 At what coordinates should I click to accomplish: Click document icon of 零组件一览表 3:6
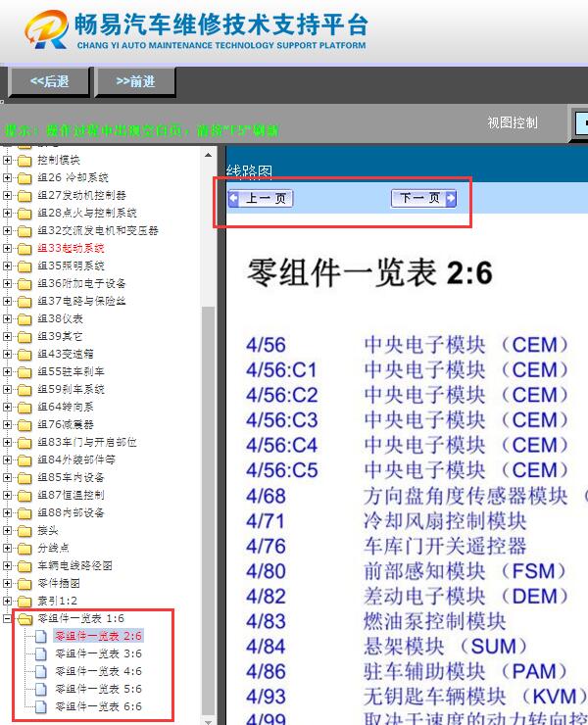(x=41, y=653)
